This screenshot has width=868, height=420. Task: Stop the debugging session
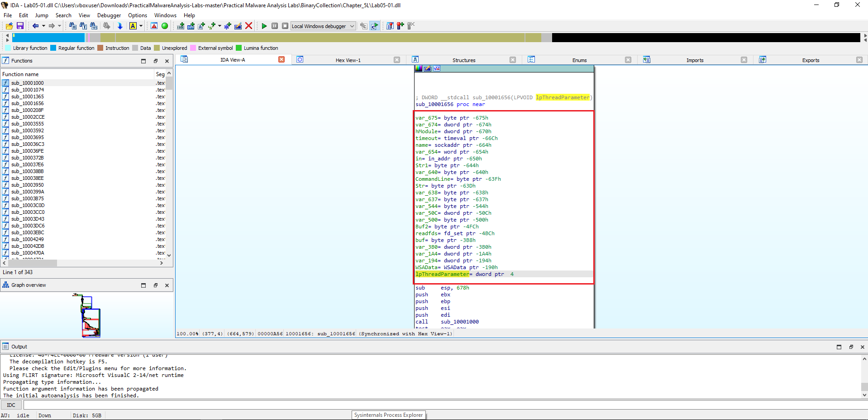tap(285, 26)
